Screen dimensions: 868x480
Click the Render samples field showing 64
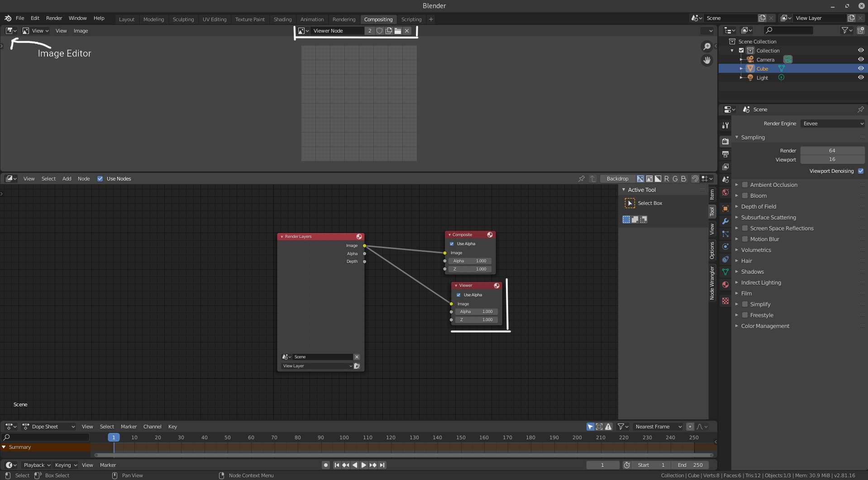click(x=832, y=151)
